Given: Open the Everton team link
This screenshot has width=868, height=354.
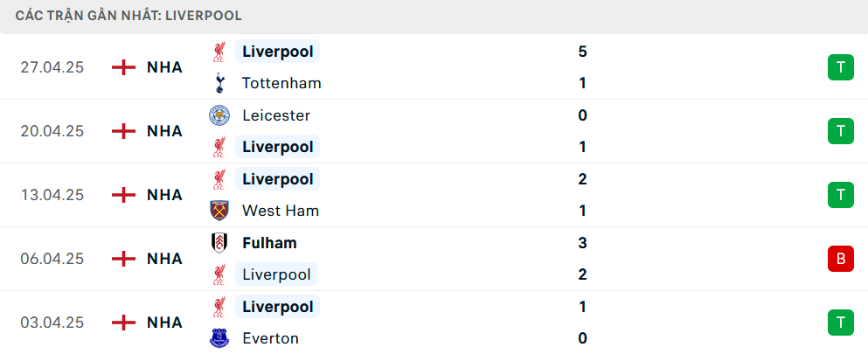Looking at the screenshot, I should (x=270, y=338).
